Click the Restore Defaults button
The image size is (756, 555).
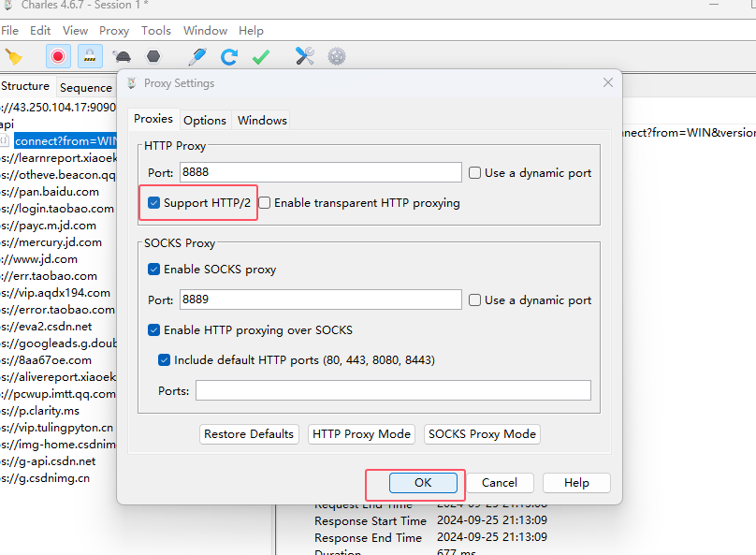[x=249, y=433]
